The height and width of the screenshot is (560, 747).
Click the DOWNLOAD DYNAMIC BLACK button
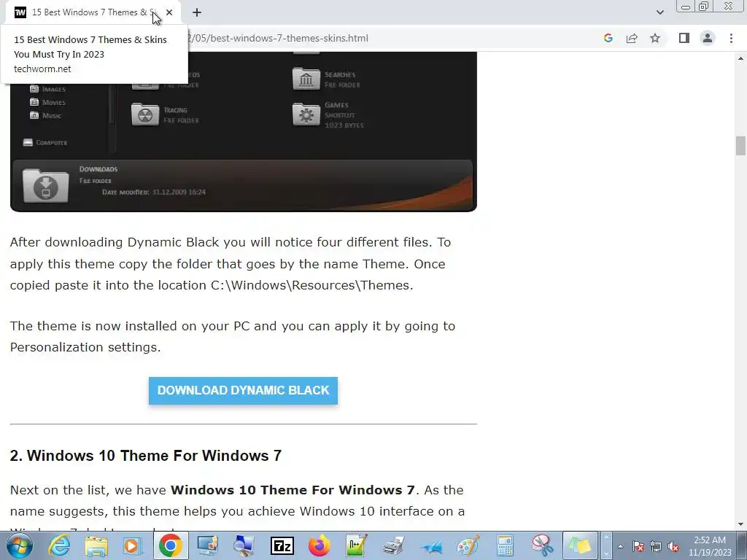click(243, 391)
